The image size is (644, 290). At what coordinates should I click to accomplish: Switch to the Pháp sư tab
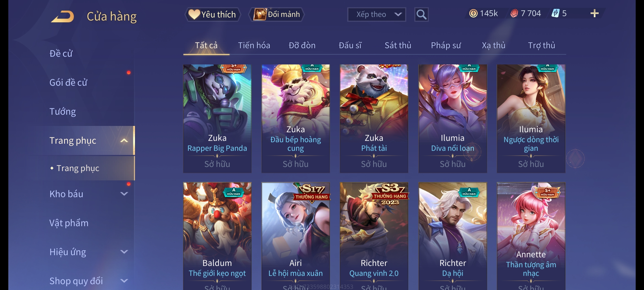(446, 45)
